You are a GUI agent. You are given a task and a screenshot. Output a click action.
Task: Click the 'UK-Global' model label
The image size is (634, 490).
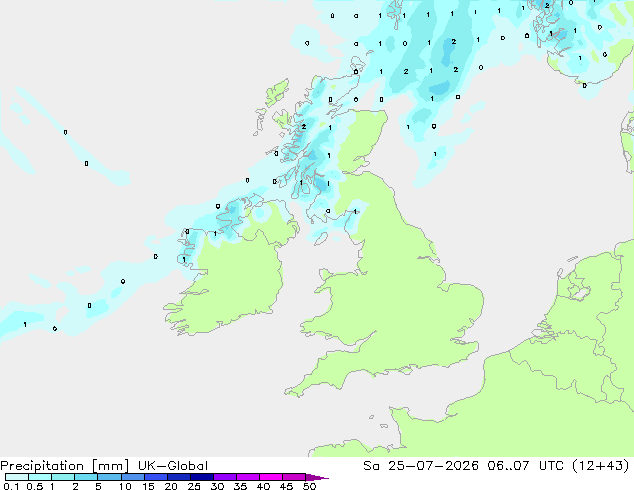pos(173,466)
